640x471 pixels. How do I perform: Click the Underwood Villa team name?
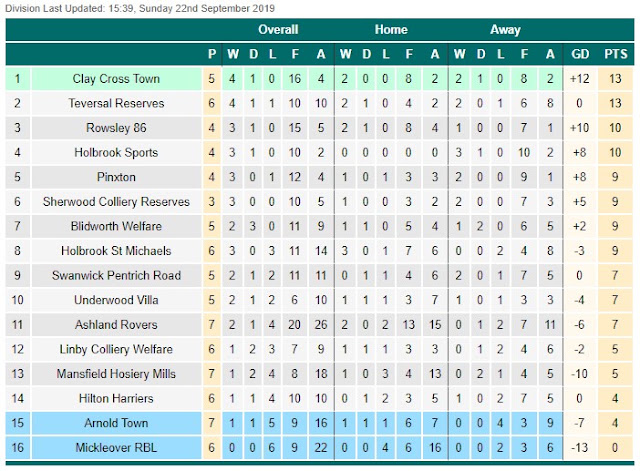pyautogui.click(x=116, y=300)
